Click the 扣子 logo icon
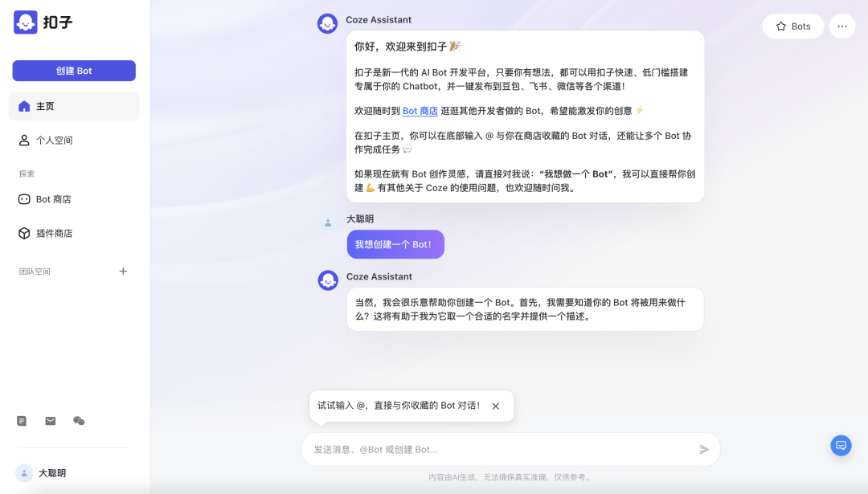 pos(26,22)
